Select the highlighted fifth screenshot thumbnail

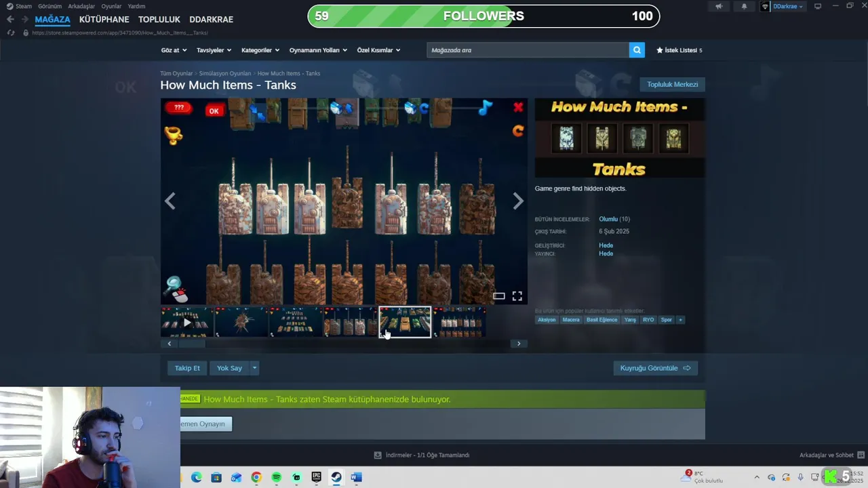[x=405, y=322]
